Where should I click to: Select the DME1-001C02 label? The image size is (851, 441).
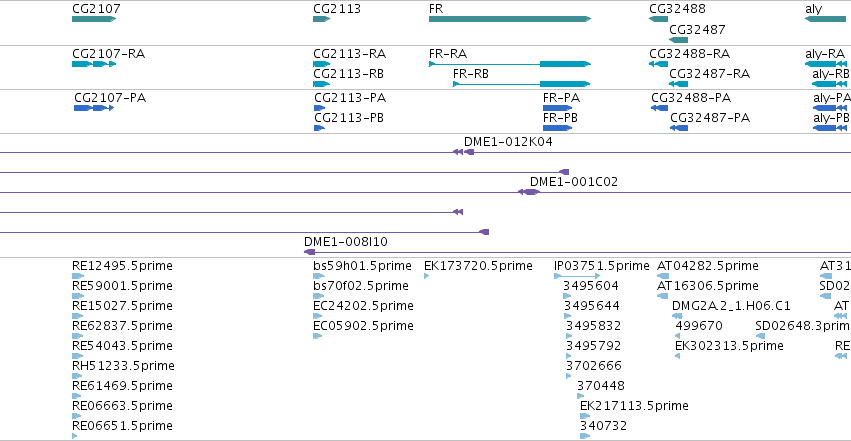pyautogui.click(x=574, y=182)
